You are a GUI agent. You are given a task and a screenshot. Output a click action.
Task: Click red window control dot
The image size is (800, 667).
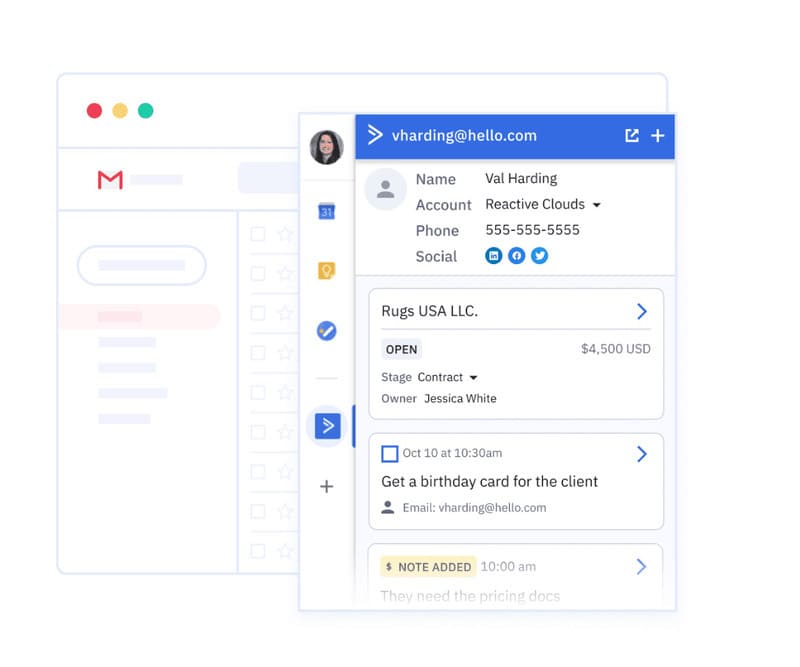point(94,110)
